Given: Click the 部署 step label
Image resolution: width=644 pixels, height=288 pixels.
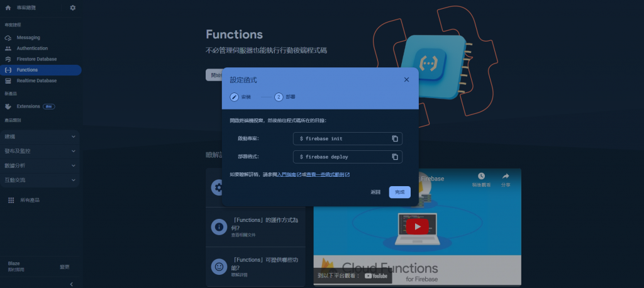Looking at the screenshot, I should point(291,97).
